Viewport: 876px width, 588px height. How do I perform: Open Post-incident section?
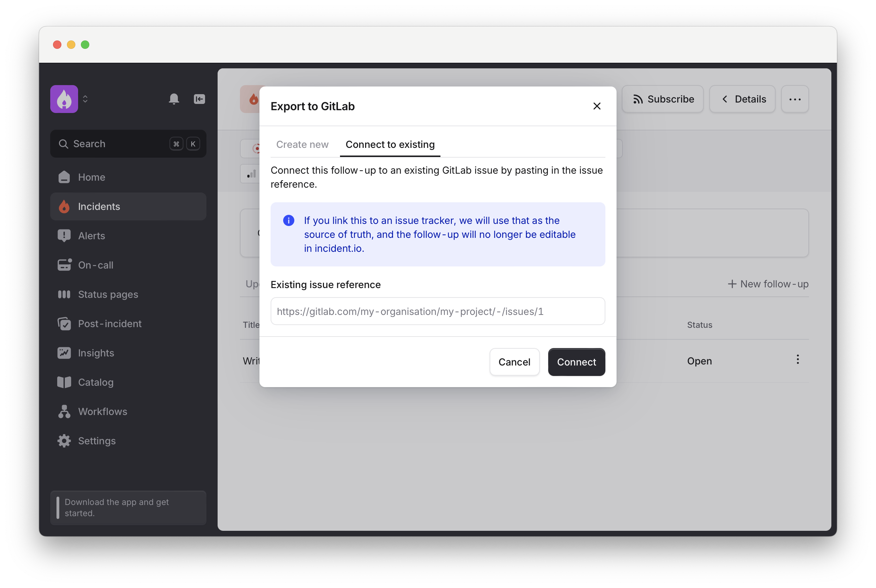[x=109, y=324]
